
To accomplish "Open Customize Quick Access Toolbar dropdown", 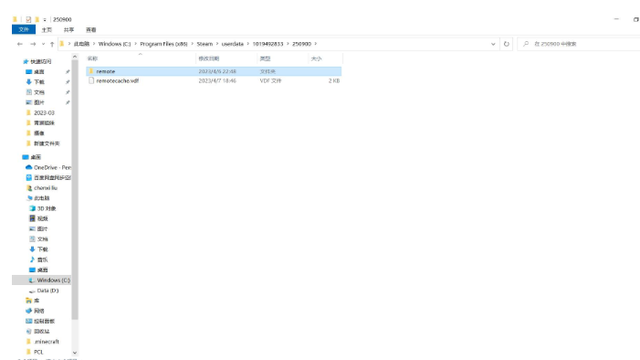I will point(44,20).
